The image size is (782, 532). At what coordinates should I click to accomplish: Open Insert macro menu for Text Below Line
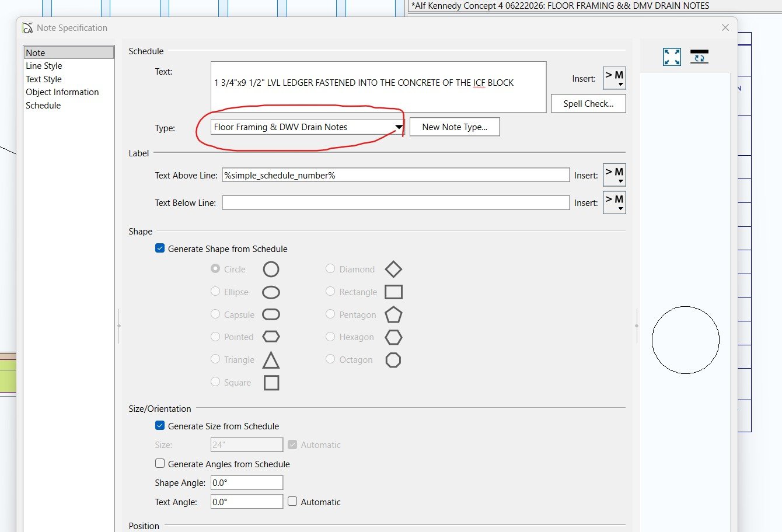[x=614, y=202]
